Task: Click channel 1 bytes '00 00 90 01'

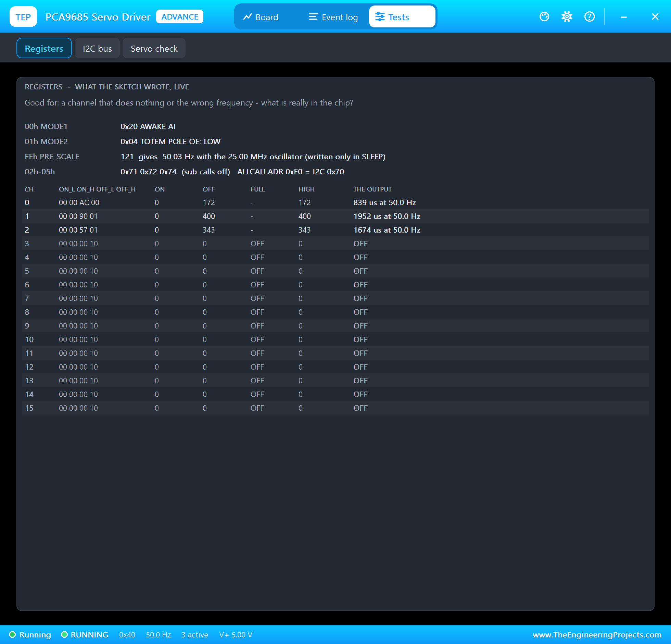Action: coord(78,216)
